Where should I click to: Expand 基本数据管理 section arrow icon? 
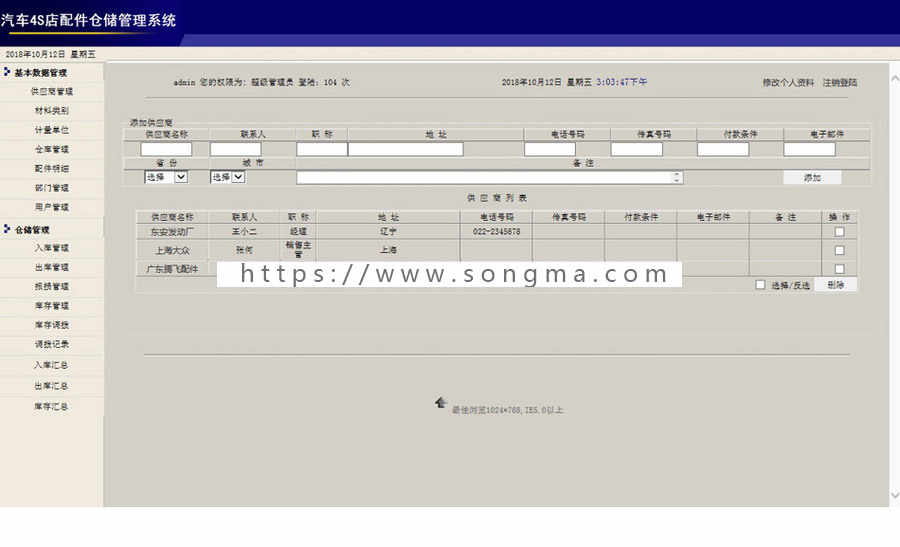click(x=7, y=72)
